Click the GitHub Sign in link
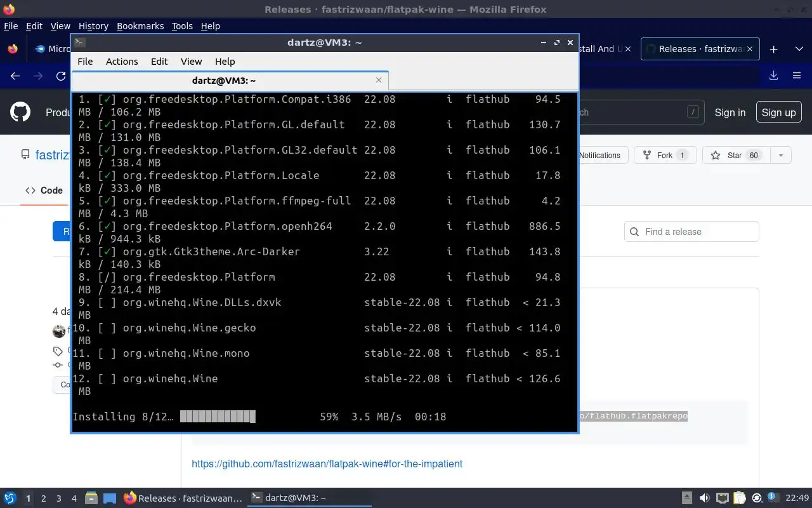 (730, 112)
